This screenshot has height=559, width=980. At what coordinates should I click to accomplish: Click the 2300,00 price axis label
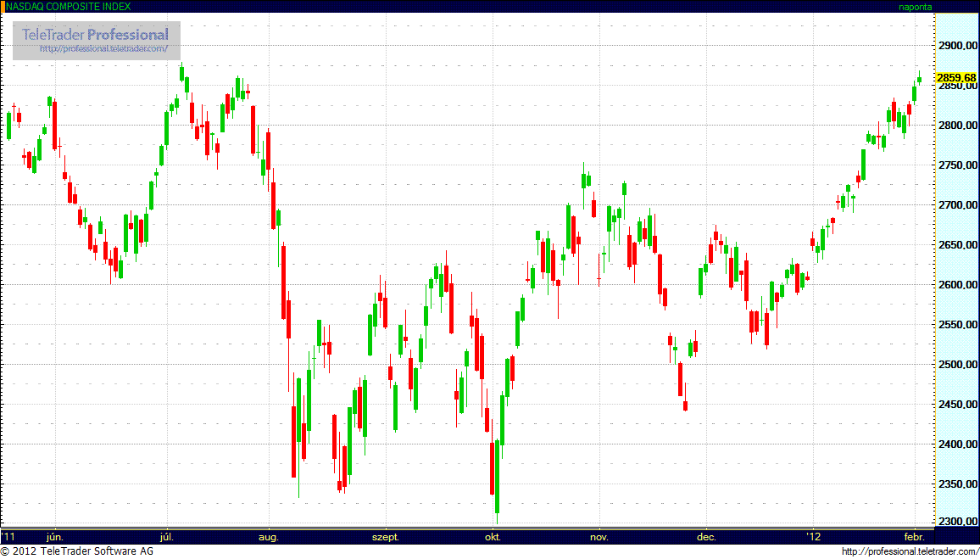tap(958, 522)
